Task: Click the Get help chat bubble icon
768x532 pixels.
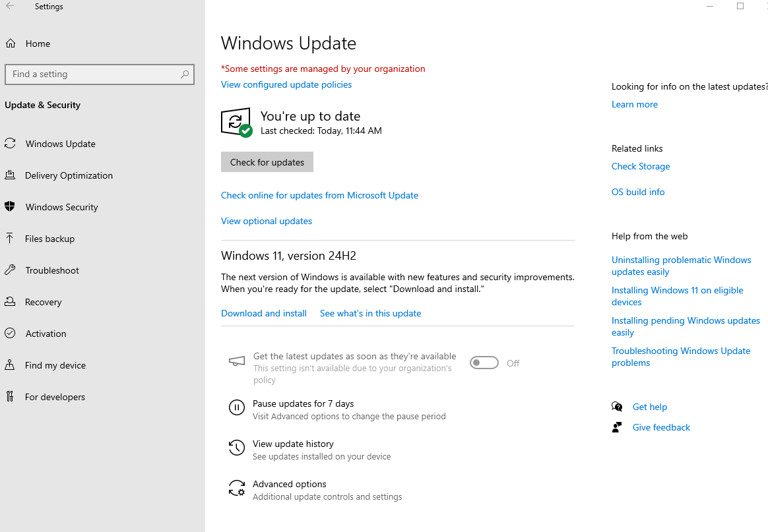Action: coord(617,407)
